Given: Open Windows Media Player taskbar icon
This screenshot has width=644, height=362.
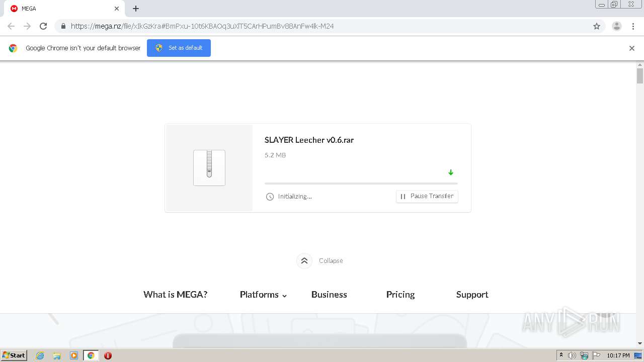Looking at the screenshot, I should click(x=74, y=355).
